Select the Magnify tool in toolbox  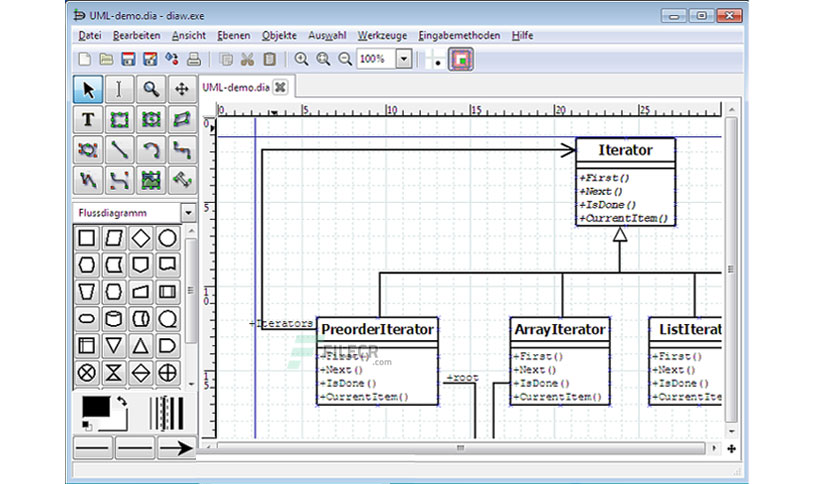pyautogui.click(x=150, y=89)
